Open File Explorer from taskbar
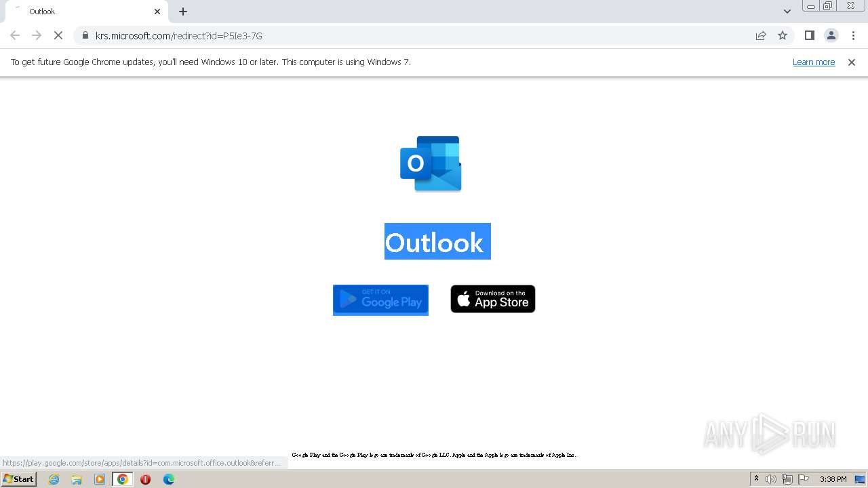The width and height of the screenshot is (868, 488). point(77,479)
